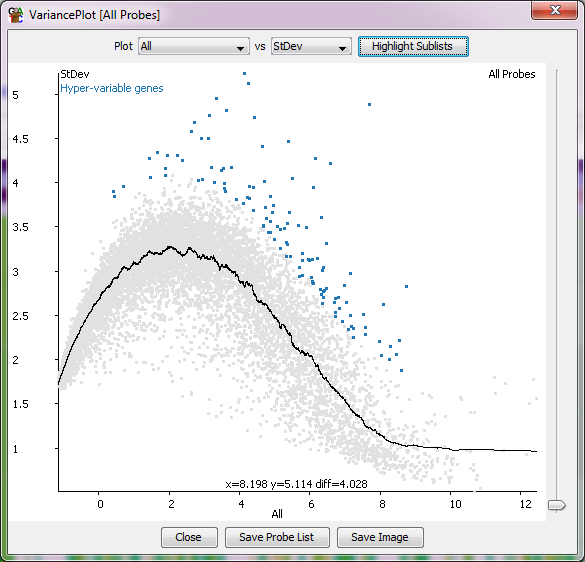This screenshot has height=562, width=585.
Task: Open the StDev measure dropdown
Action: [311, 46]
